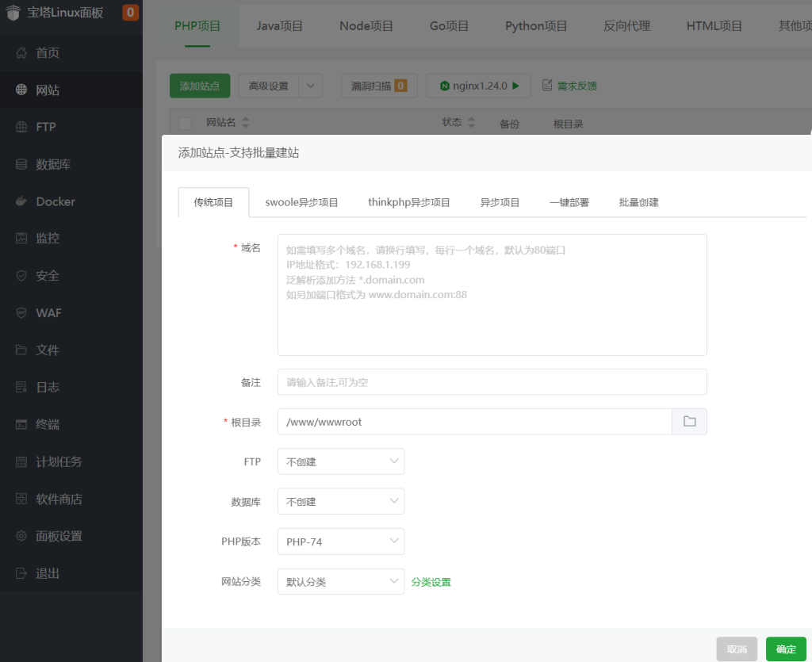Viewport: 812px width, 662px height.
Task: Click the folder browse icon for root directory
Action: 689,422
